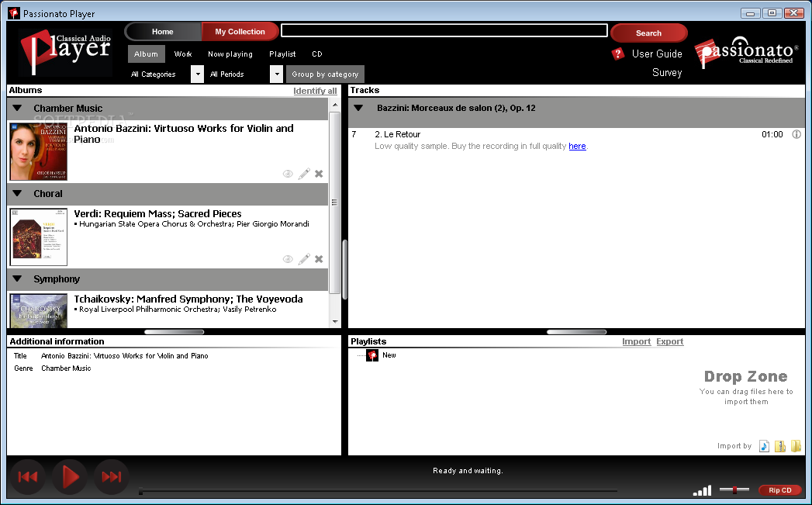This screenshot has height=505, width=812.
Task: Click the Genre value 'Chamber Music'
Action: pyautogui.click(x=66, y=368)
